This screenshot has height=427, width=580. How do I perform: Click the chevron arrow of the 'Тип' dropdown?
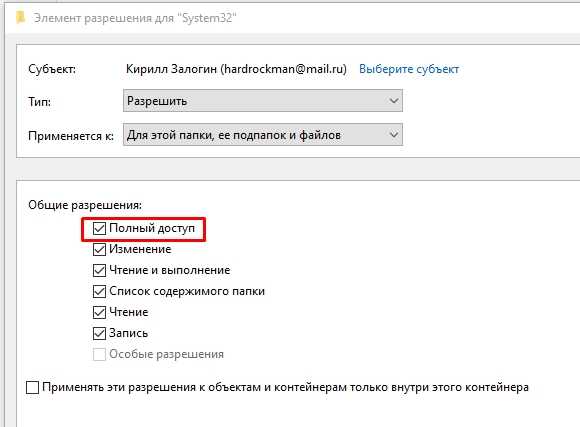point(394,101)
